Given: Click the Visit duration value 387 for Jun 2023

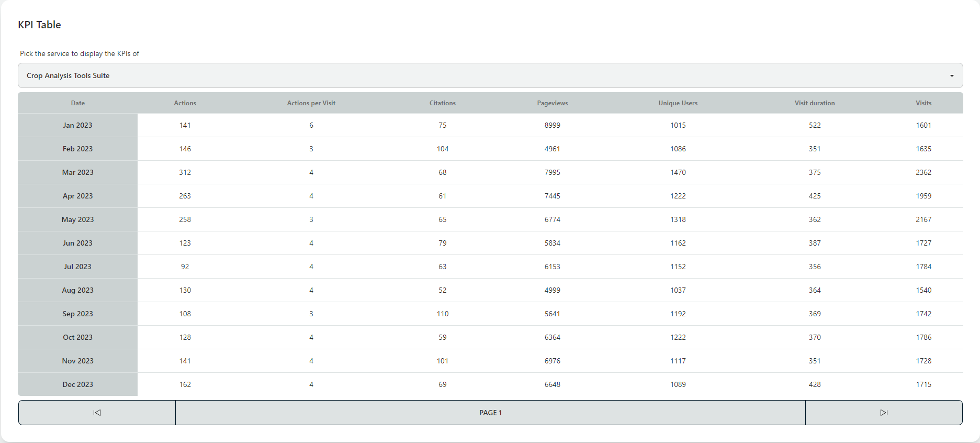Looking at the screenshot, I should [x=815, y=243].
